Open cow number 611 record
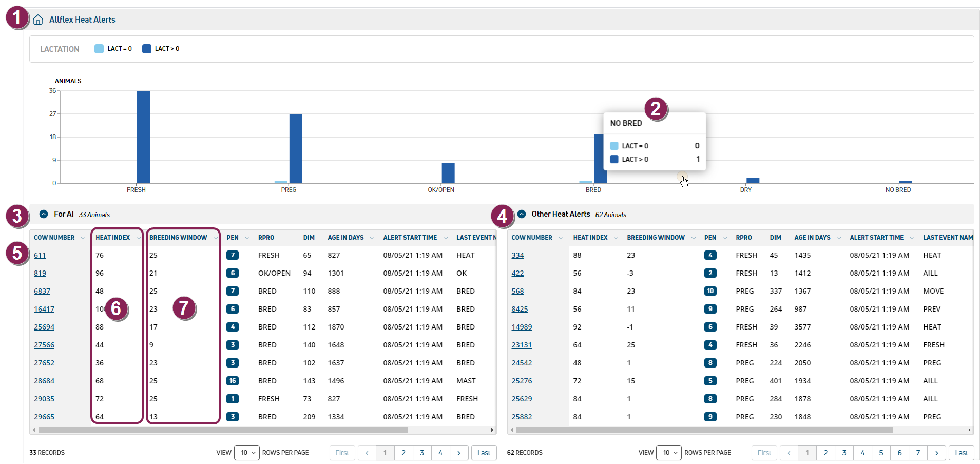This screenshot has width=980, height=464. 40,255
